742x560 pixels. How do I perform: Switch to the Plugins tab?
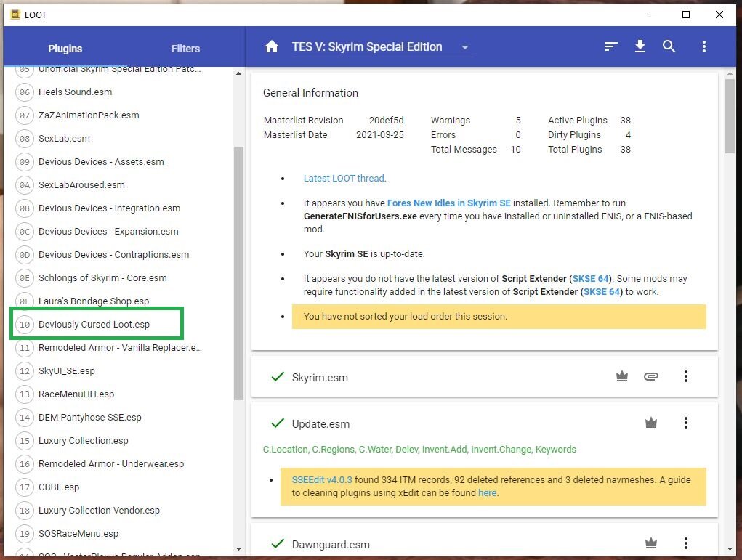click(x=65, y=48)
